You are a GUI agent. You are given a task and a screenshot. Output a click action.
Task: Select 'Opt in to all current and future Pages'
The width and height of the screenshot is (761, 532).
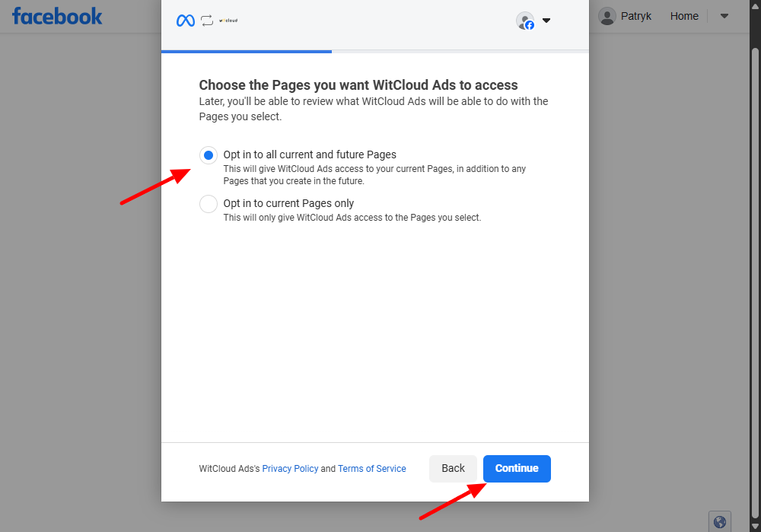[x=209, y=155]
